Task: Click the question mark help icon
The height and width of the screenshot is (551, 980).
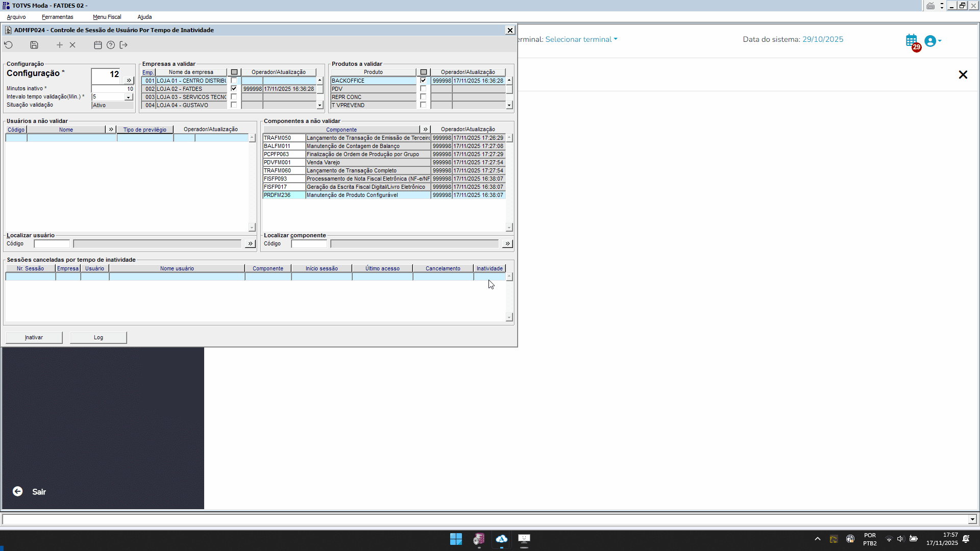Action: point(111,45)
